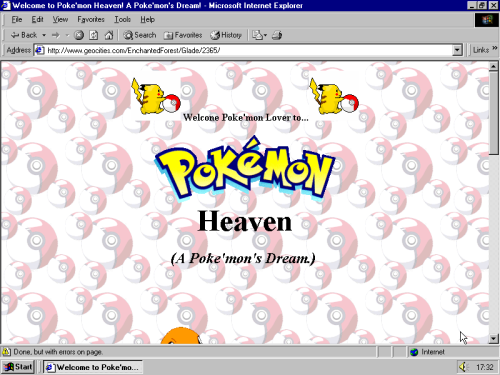Click the page icon in the address bar
This screenshot has width=500, height=375.
coord(40,50)
